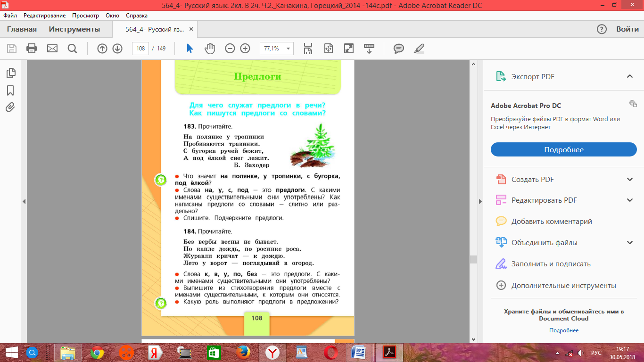Open page thumbnails panel icon

pos(10,73)
